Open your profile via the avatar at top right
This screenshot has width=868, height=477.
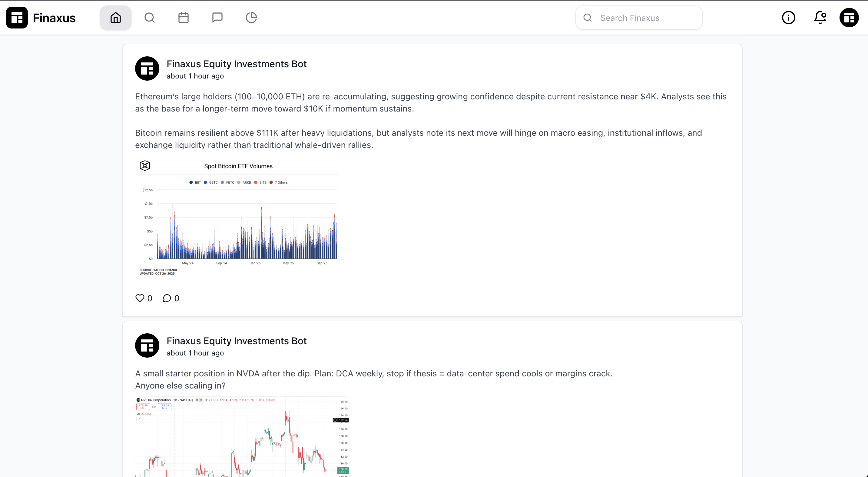coord(849,18)
